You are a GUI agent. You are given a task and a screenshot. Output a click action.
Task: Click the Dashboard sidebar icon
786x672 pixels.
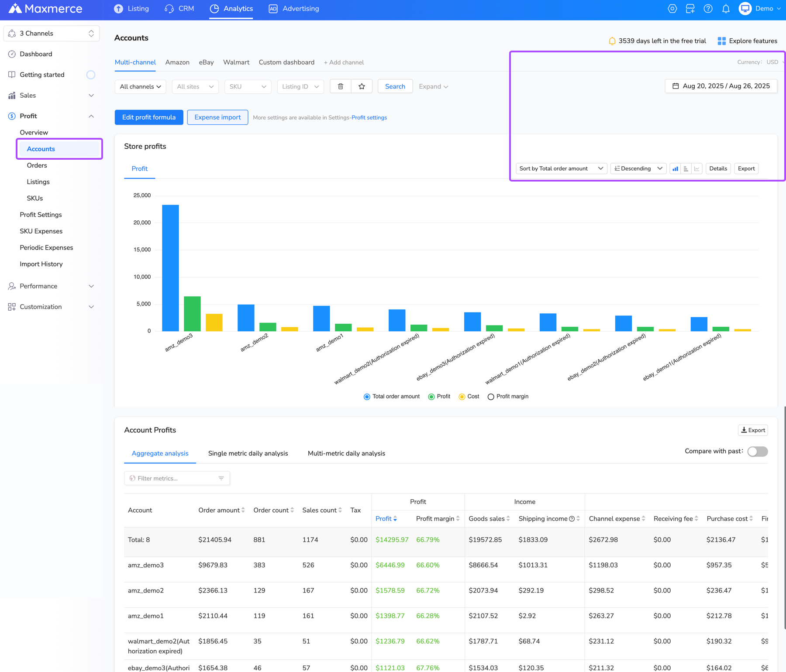[x=12, y=54]
